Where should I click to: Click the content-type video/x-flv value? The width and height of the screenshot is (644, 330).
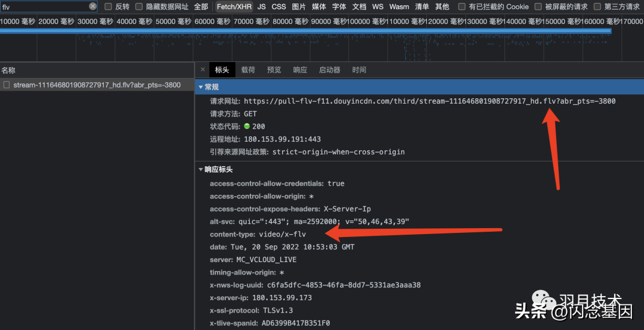pyautogui.click(x=282, y=234)
